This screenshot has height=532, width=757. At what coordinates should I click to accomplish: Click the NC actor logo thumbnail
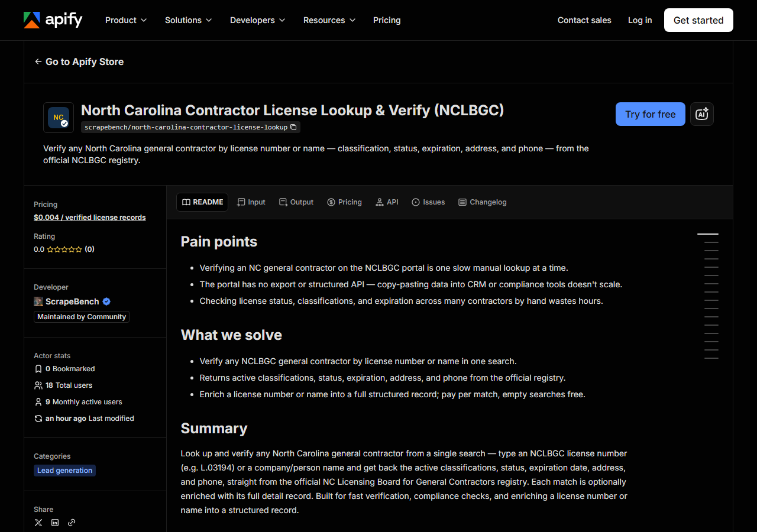[59, 118]
